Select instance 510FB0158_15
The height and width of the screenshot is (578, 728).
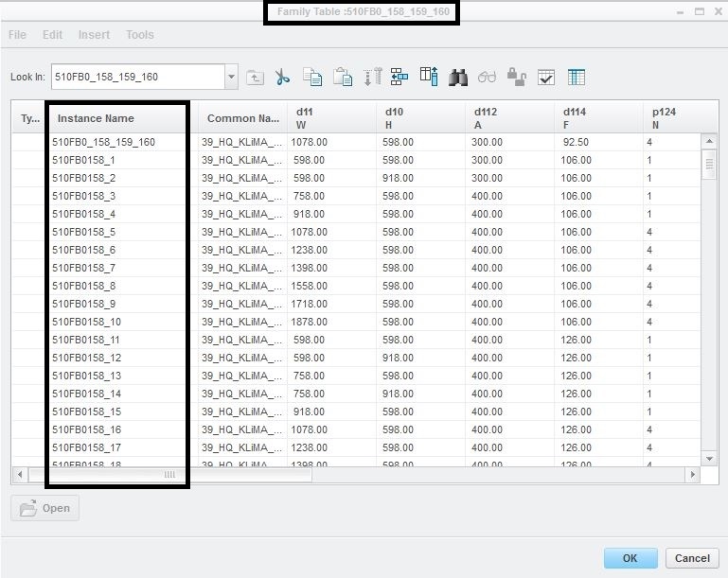click(86, 412)
